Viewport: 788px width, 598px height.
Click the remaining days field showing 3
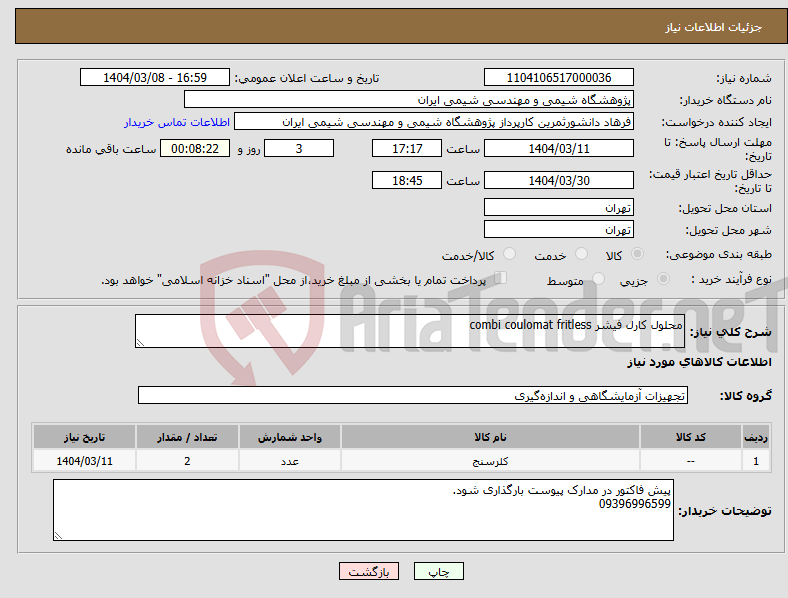pos(299,148)
